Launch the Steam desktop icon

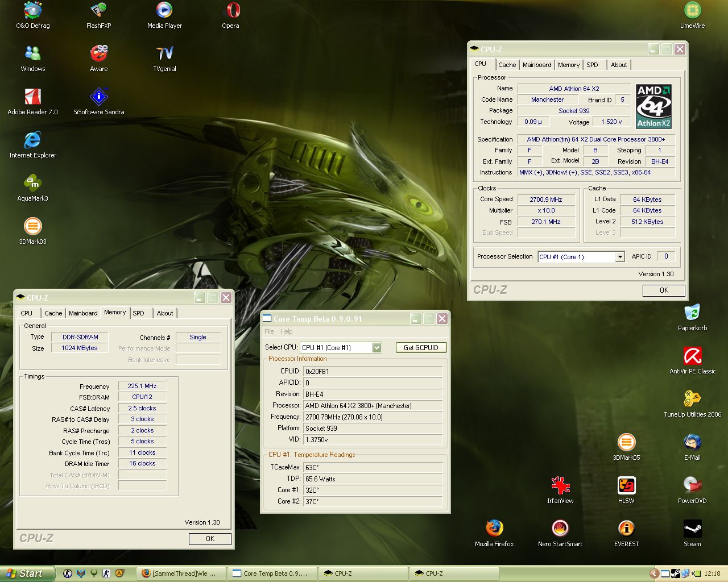point(692,534)
